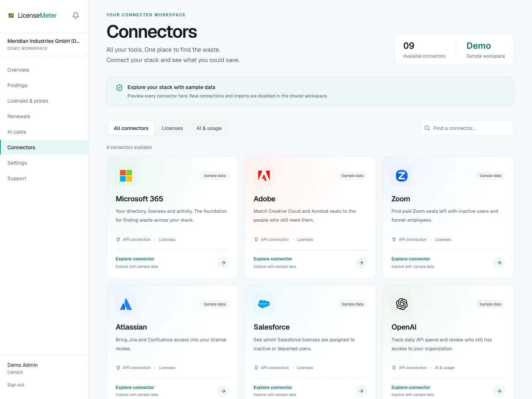
Task: Click the shield icon in sample data banner
Action: coord(119,88)
